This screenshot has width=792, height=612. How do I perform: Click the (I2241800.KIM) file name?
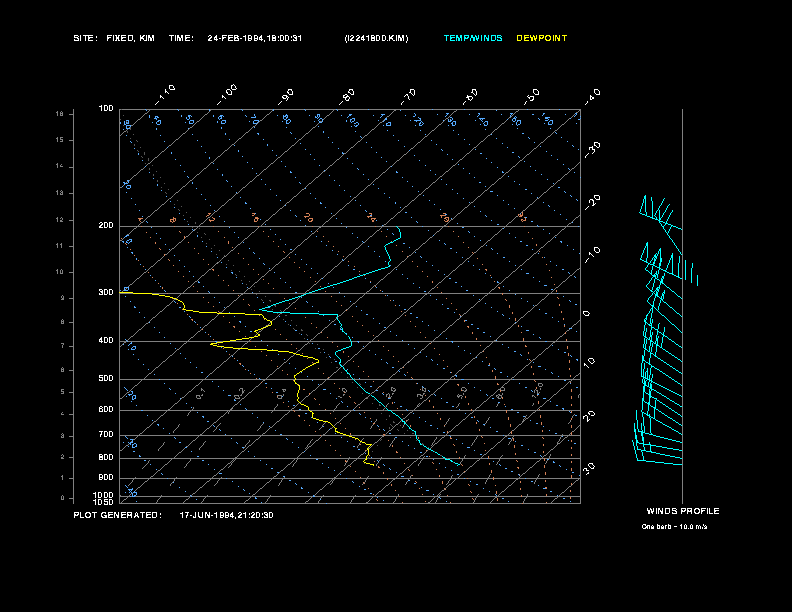[376, 38]
